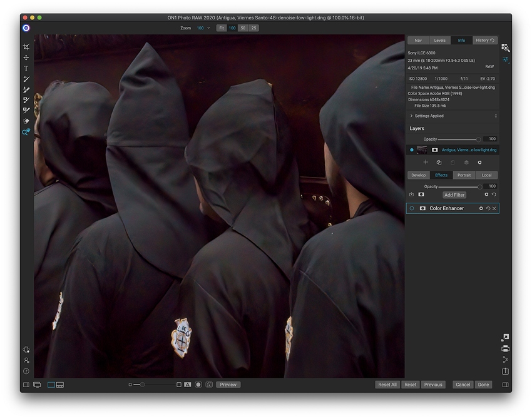The height and width of the screenshot is (419, 532).
Task: Expand the Settings Applied section
Action: [x=411, y=116]
